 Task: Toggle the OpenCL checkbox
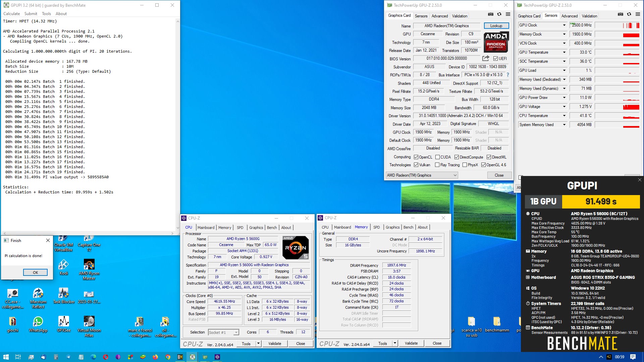pos(416,157)
